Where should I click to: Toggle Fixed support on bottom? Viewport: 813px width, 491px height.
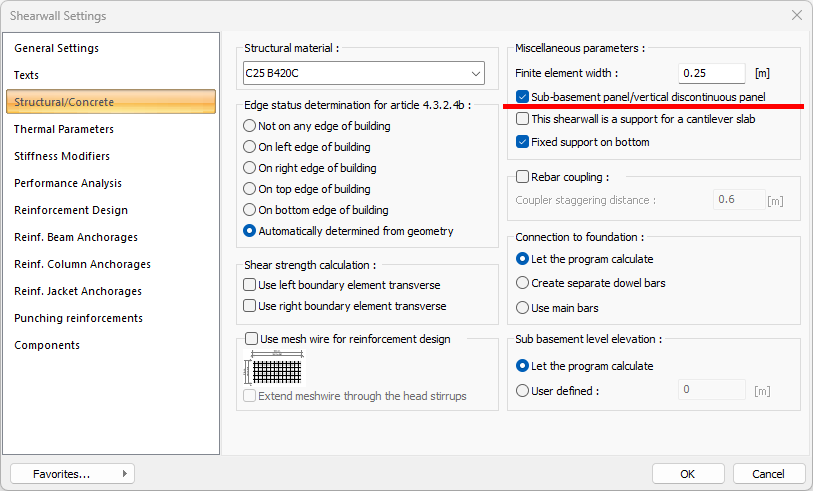(x=524, y=142)
